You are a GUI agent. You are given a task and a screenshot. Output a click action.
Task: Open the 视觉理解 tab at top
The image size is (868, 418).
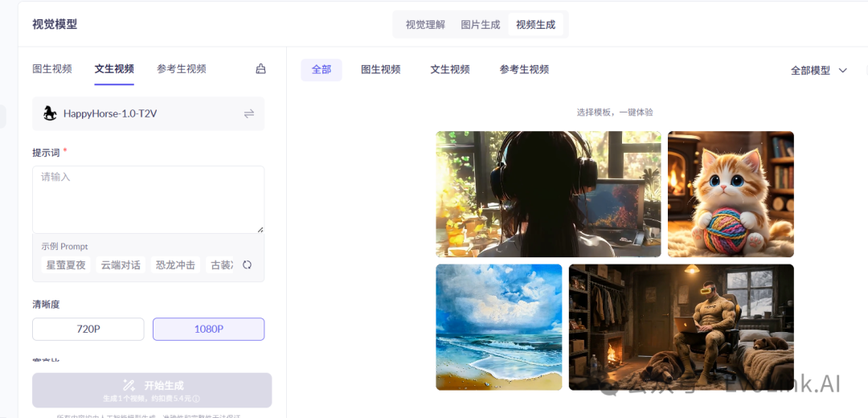point(425,25)
